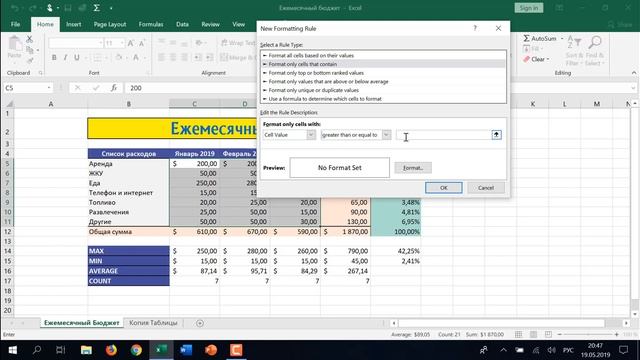Open File Explorer from the taskbar
The image size is (640, 360).
tap(86, 350)
